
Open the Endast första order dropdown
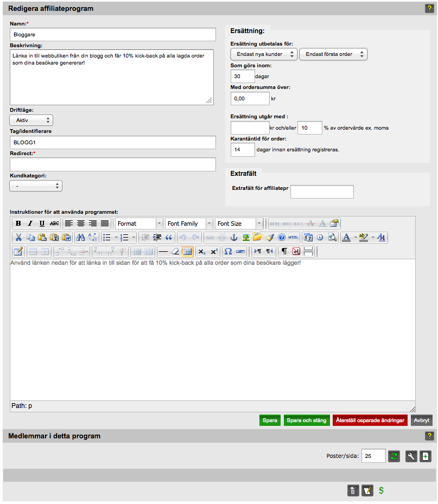coord(333,54)
